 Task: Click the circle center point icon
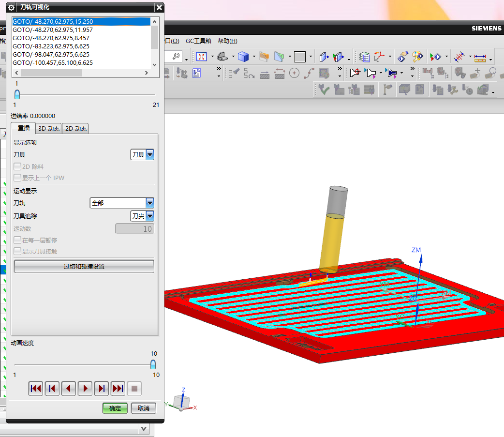pyautogui.click(x=294, y=73)
